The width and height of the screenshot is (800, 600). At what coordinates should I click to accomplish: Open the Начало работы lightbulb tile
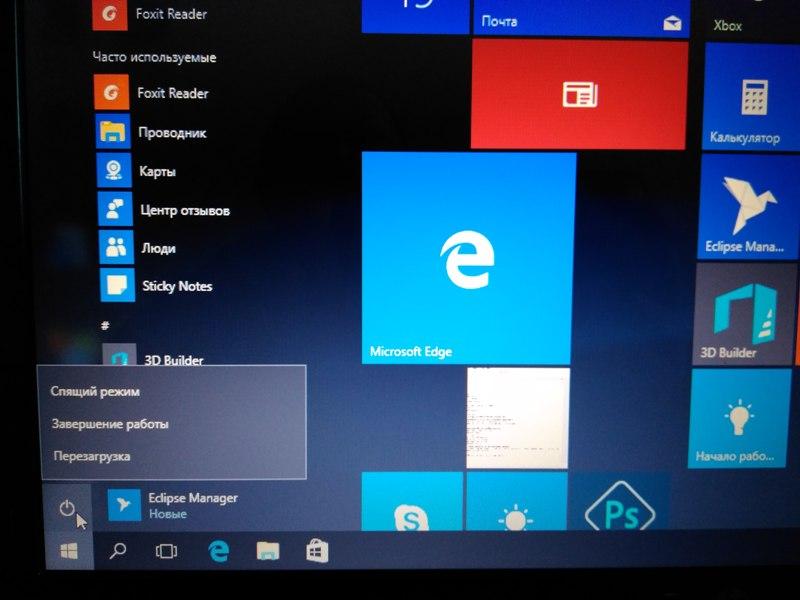click(x=739, y=418)
